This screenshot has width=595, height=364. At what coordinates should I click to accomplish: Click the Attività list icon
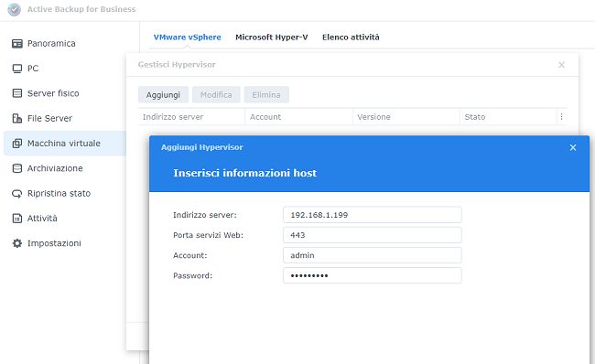tap(17, 219)
